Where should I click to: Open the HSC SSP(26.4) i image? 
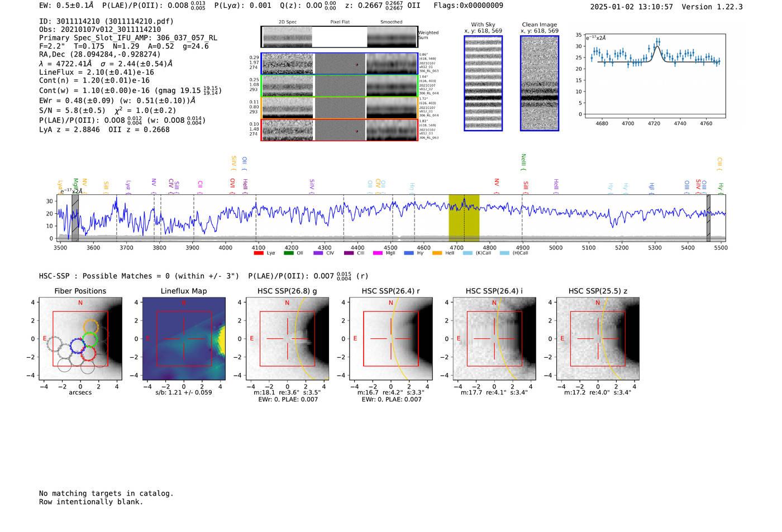coord(494,339)
